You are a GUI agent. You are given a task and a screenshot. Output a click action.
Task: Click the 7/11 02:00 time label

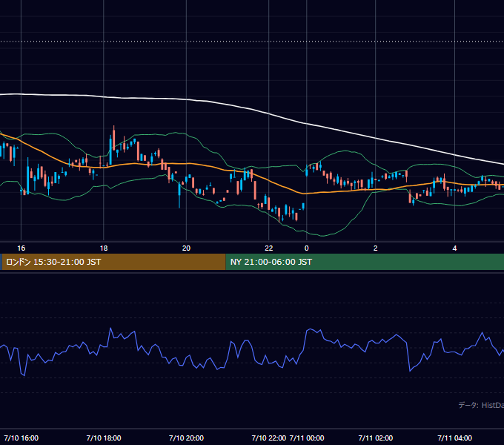[x=376, y=438]
